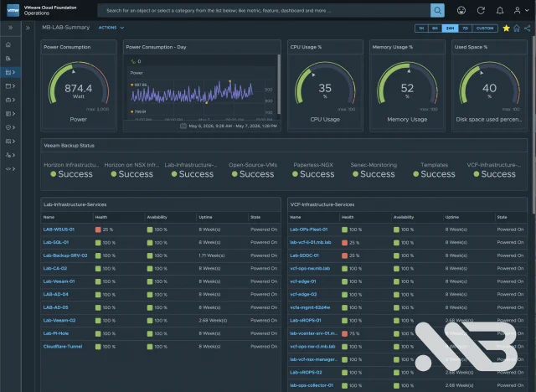
Task: Open the Lab-Veeam-01 link
Action: pyautogui.click(x=59, y=281)
